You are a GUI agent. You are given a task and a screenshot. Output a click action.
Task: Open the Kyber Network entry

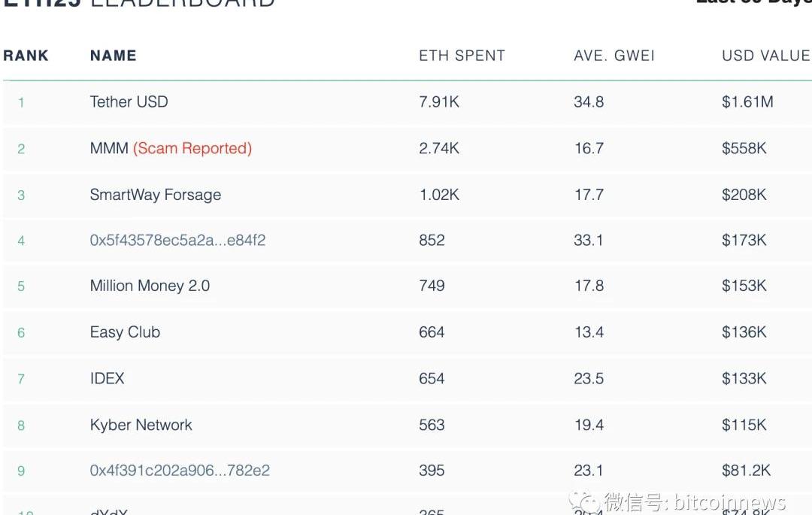pos(141,425)
